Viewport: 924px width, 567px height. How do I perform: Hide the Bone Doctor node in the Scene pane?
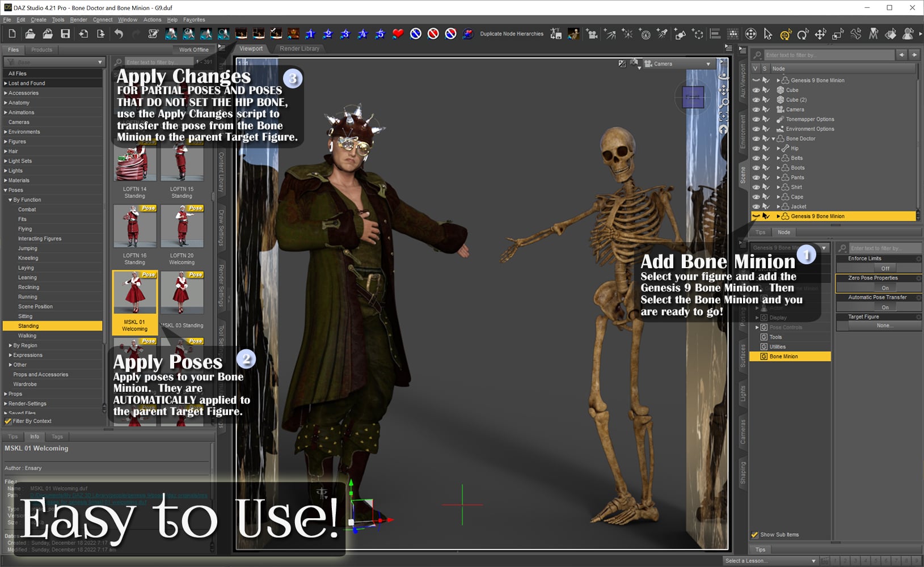pos(756,138)
